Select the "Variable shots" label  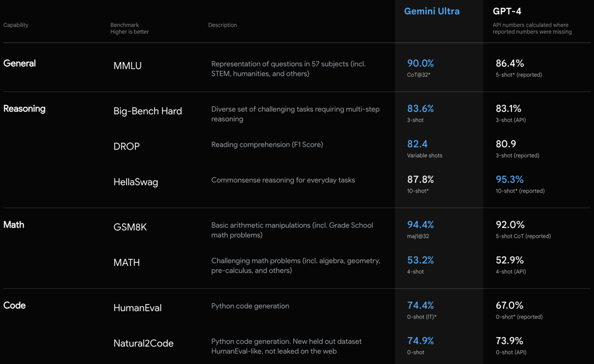point(424,155)
